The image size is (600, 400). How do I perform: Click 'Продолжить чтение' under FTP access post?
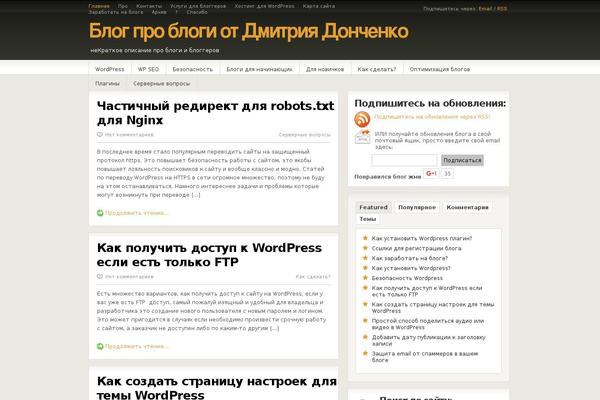pyautogui.click(x=137, y=346)
